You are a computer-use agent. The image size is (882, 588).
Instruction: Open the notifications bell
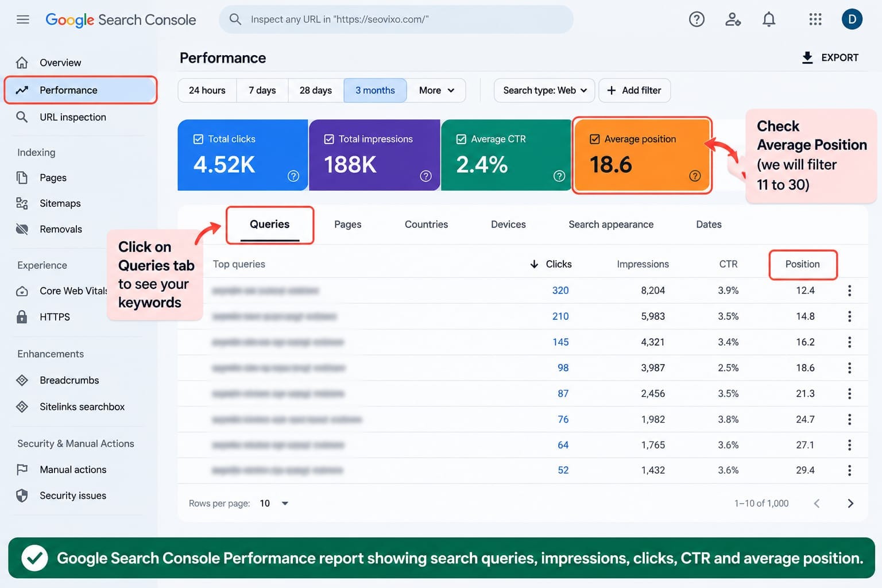[x=769, y=20]
